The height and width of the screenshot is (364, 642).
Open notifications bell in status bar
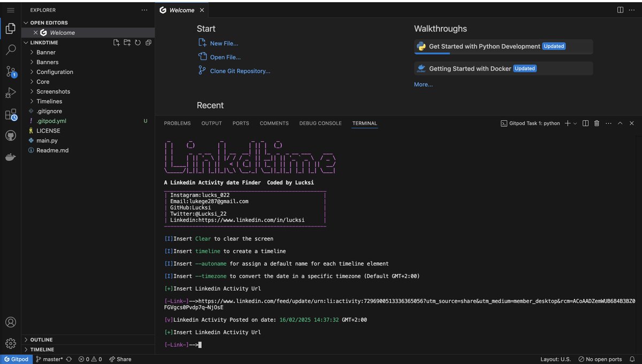633,359
